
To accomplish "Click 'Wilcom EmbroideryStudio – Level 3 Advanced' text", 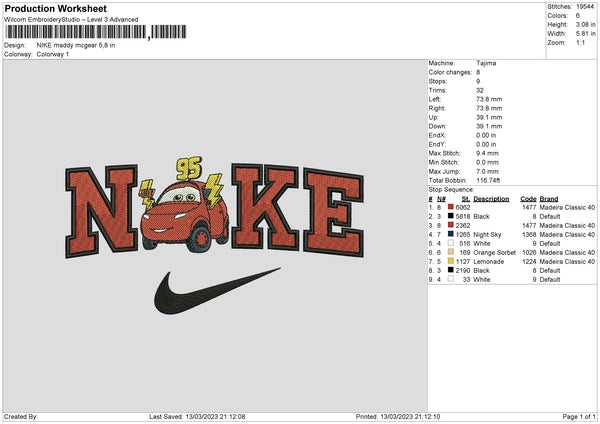I will (x=71, y=20).
